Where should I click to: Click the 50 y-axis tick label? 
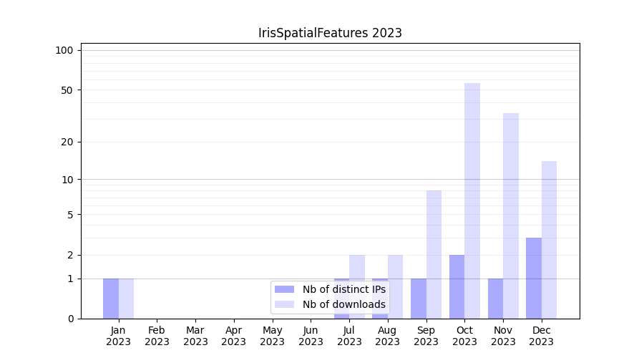click(67, 90)
